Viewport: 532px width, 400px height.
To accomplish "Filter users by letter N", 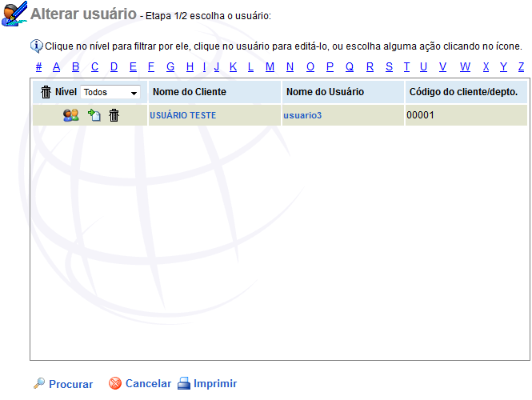I will (290, 67).
